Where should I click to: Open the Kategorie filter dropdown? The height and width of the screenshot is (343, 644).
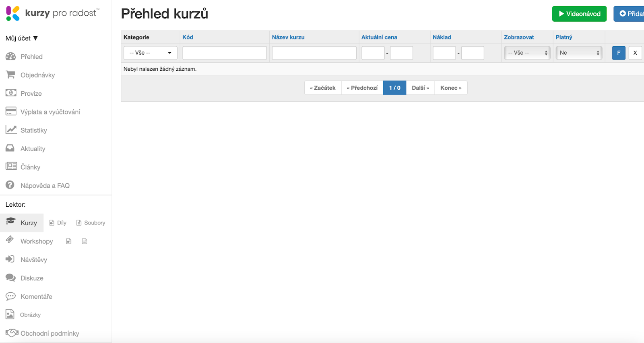151,53
